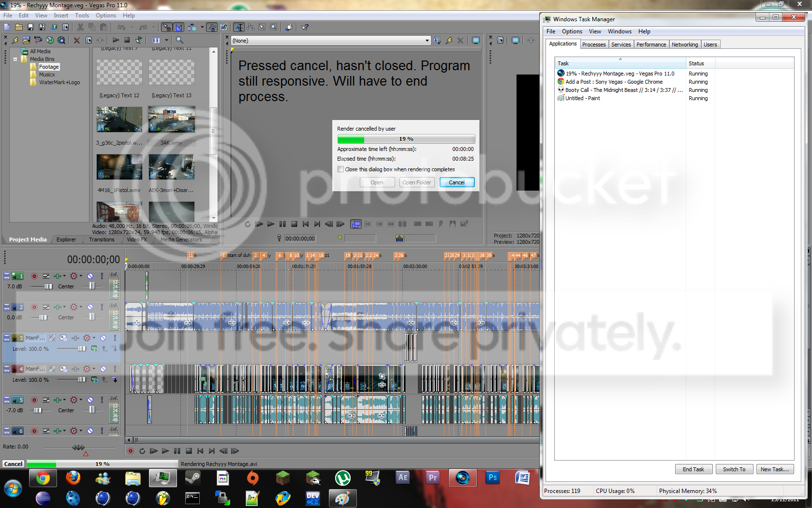Click the What's This help icon

(x=305, y=27)
